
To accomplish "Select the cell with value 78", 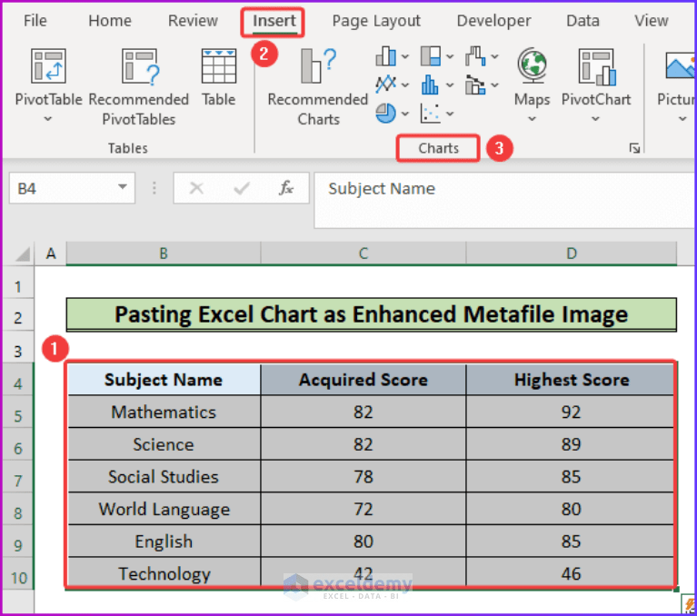I will tap(363, 477).
